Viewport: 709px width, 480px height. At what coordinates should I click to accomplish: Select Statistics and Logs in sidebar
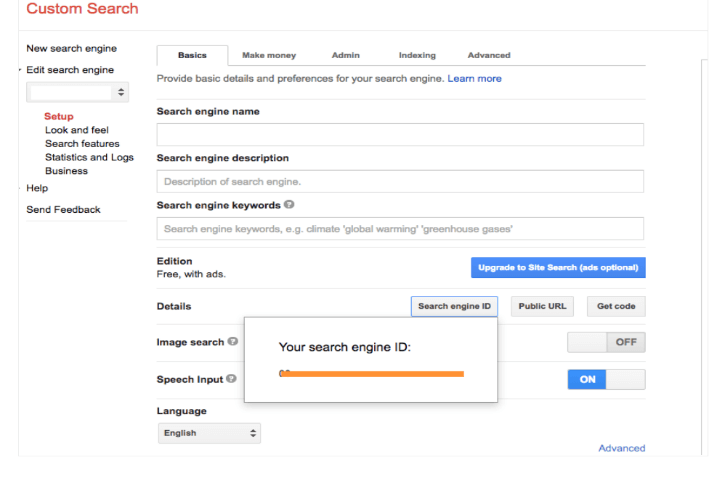[x=90, y=157]
